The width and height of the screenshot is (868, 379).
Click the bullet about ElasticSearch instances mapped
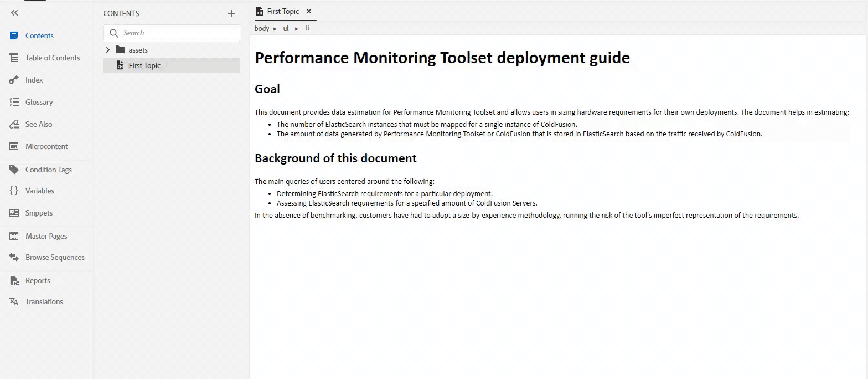tap(427, 124)
